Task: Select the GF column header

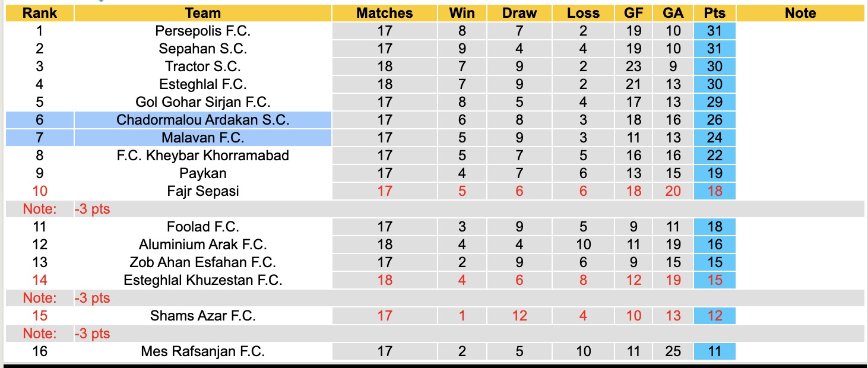Action: tap(633, 13)
